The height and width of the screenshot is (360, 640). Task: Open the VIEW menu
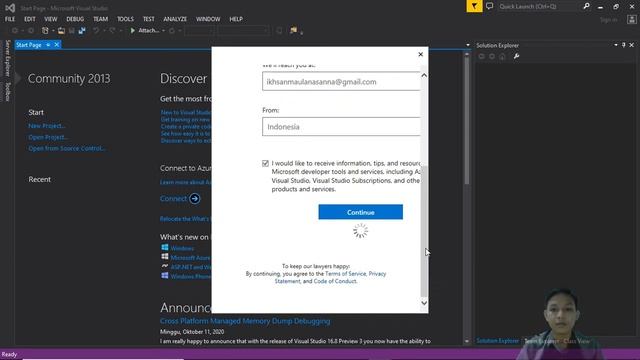tap(51, 19)
